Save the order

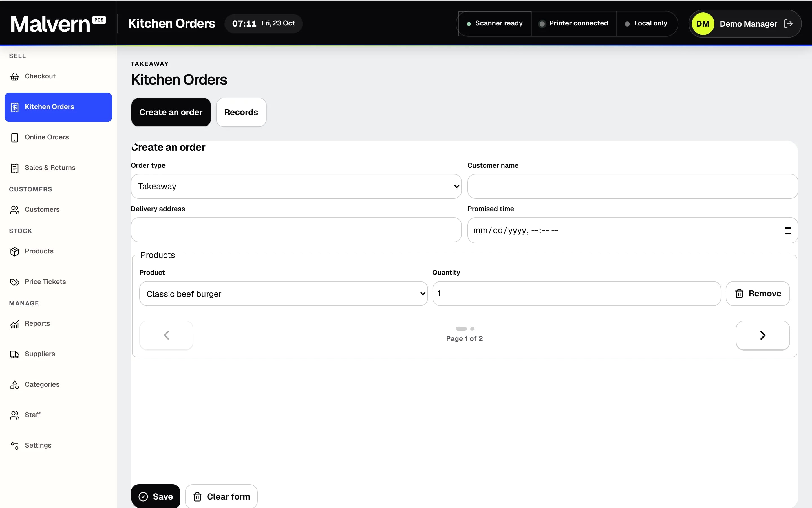[155, 496]
